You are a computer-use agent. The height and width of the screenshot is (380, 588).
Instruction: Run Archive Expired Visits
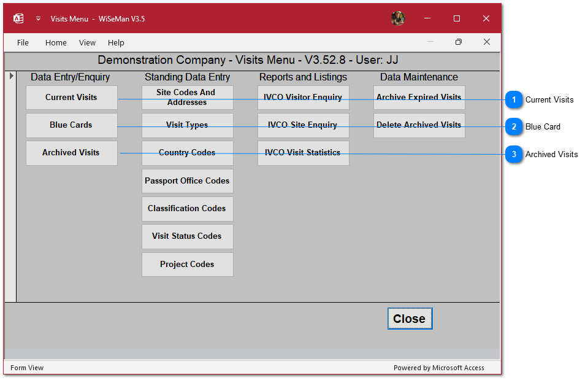tap(419, 98)
